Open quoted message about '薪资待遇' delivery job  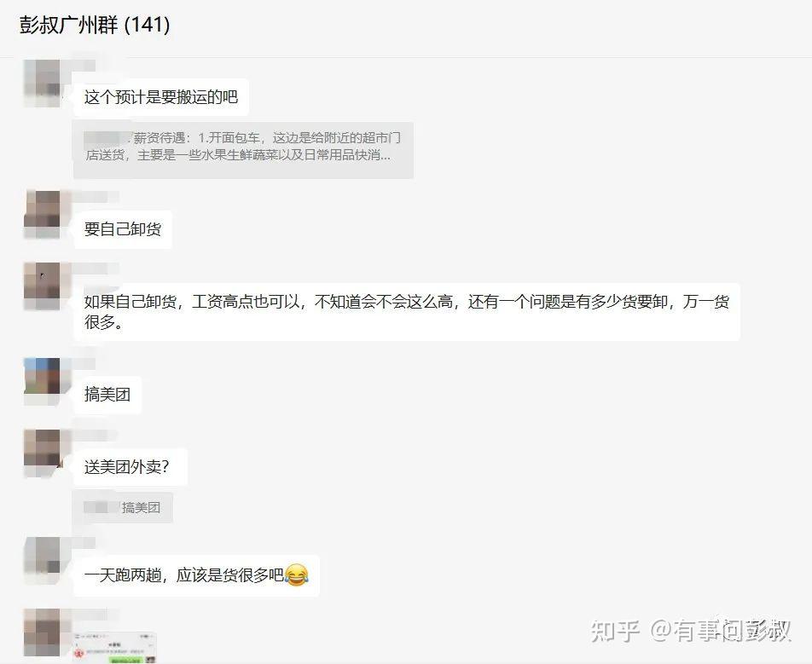[x=243, y=150]
